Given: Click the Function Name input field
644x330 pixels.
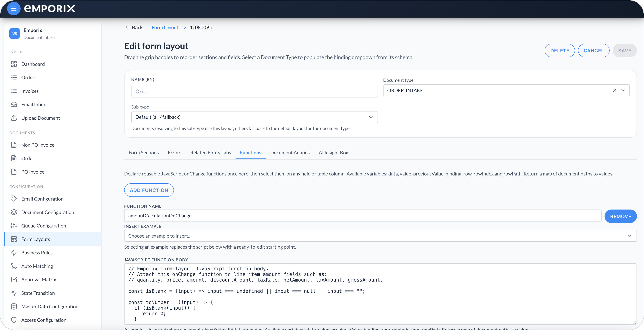Looking at the screenshot, I should pyautogui.click(x=363, y=215).
